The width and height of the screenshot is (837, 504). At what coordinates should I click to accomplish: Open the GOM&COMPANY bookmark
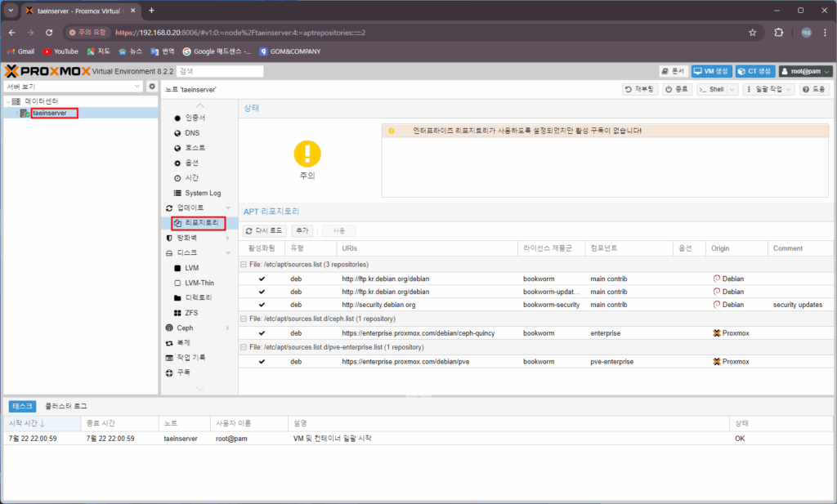[290, 51]
